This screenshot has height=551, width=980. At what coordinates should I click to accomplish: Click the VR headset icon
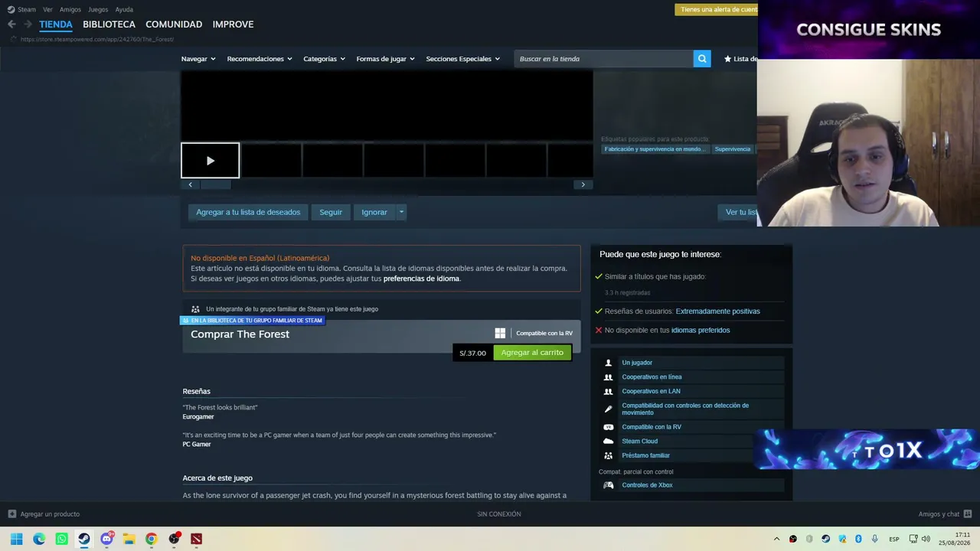coord(609,427)
